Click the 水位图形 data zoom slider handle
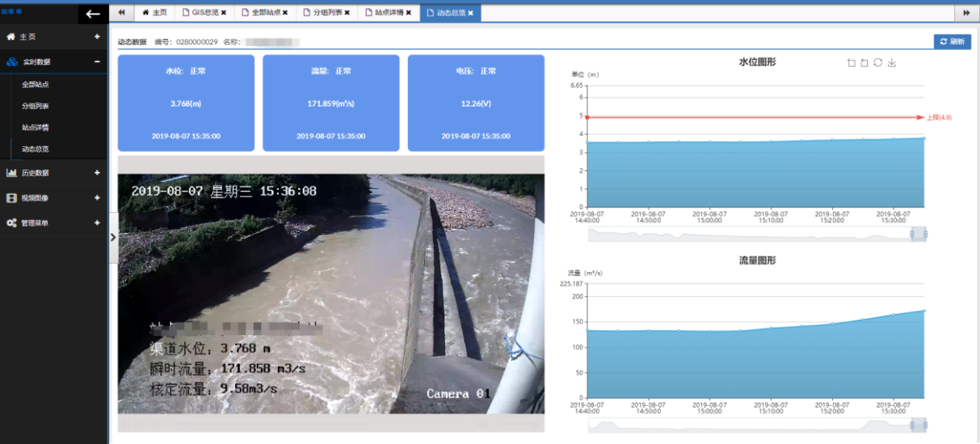This screenshot has height=444, width=980. [x=919, y=234]
